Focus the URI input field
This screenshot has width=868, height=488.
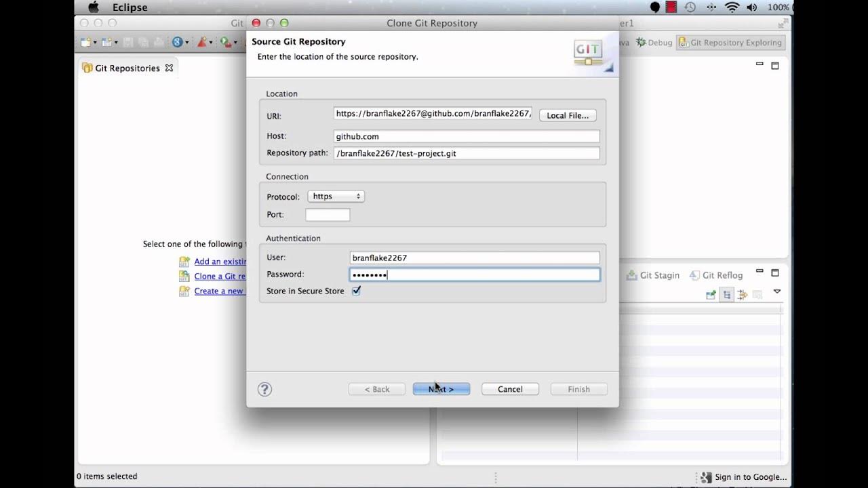pyautogui.click(x=433, y=114)
